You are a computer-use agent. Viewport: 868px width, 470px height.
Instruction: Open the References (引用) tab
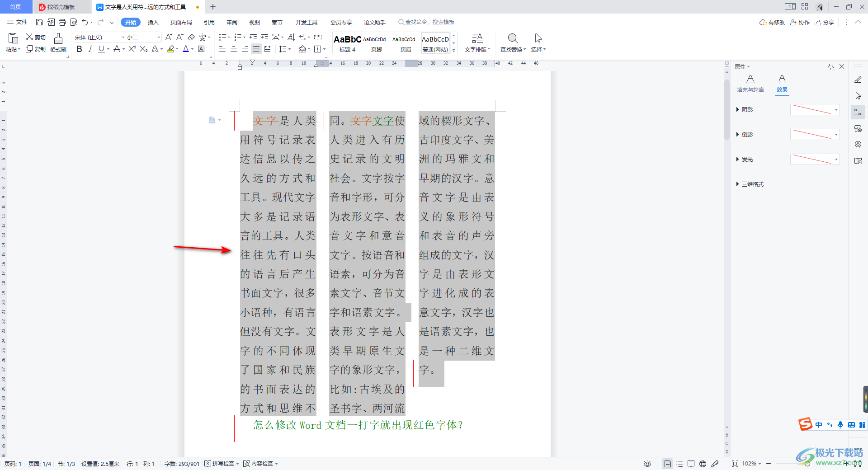pyautogui.click(x=209, y=22)
